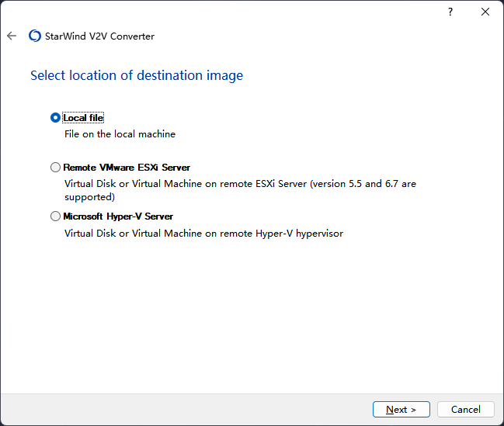Select the Microsoft Hyper-V Server radio button
The height and width of the screenshot is (426, 504).
click(55, 216)
